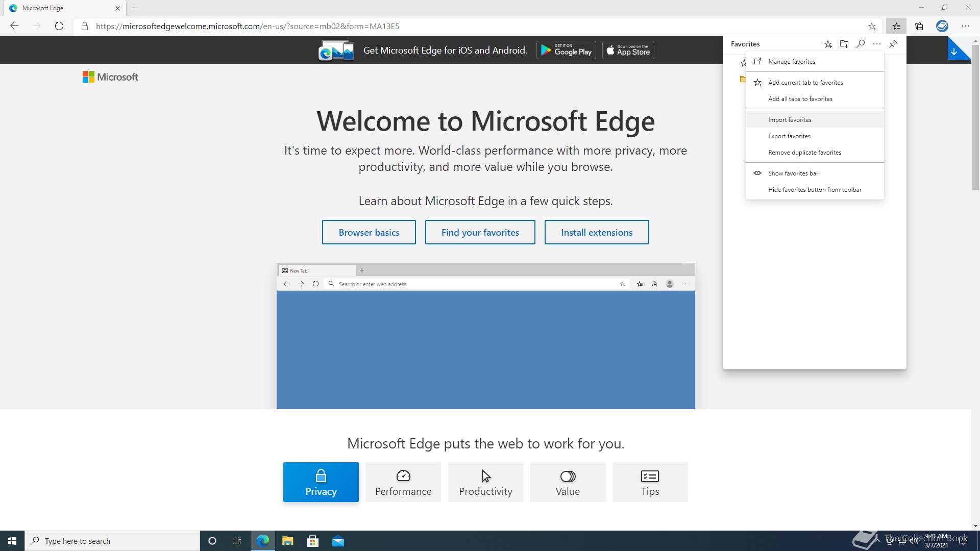Toggle Show favorites bar

tap(815, 173)
